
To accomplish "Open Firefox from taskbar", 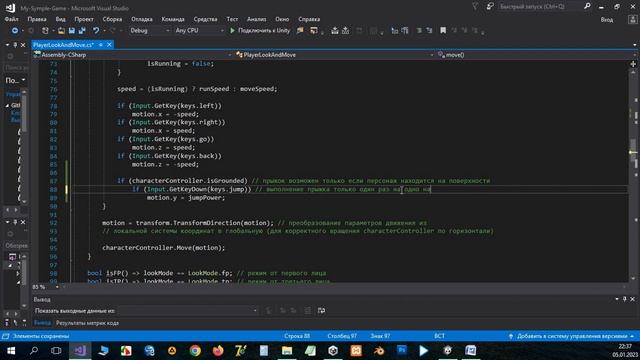I will [x=218, y=351].
